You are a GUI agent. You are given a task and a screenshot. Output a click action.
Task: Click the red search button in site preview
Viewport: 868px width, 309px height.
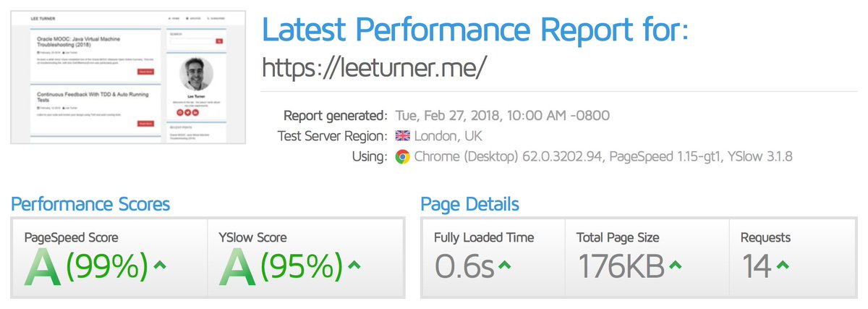pos(219,42)
